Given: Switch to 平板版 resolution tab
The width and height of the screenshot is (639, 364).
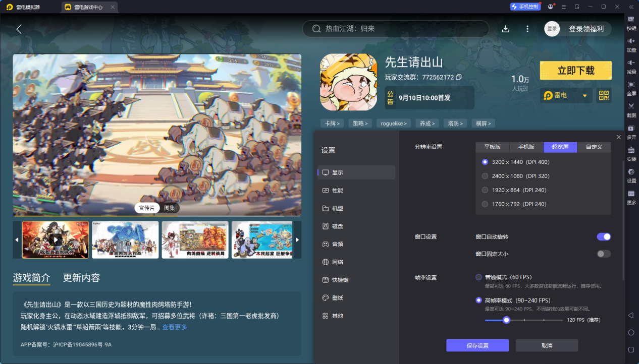Looking at the screenshot, I should point(492,147).
